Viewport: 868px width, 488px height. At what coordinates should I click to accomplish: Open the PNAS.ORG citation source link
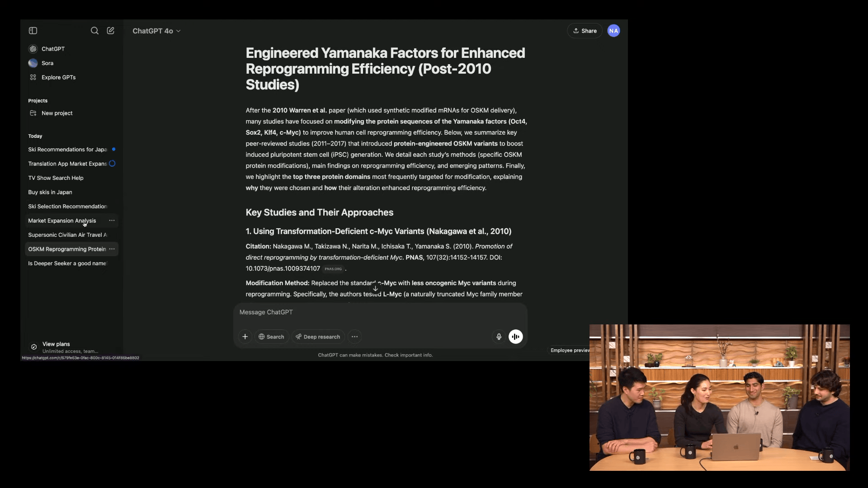[333, 269]
